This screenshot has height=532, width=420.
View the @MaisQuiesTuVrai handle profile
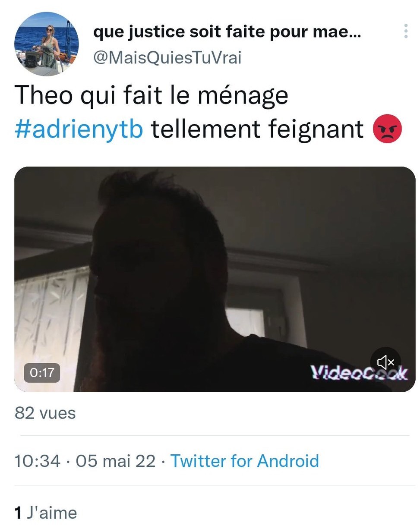click(167, 57)
